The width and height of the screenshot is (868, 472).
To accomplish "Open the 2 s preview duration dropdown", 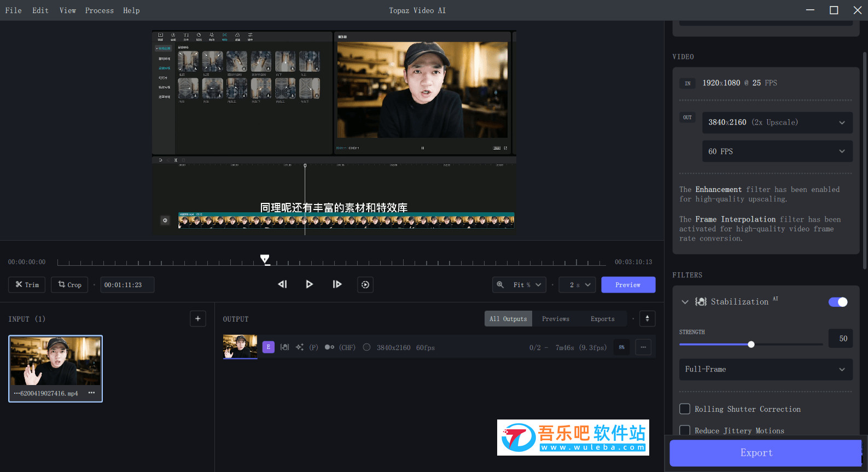I will click(x=578, y=284).
